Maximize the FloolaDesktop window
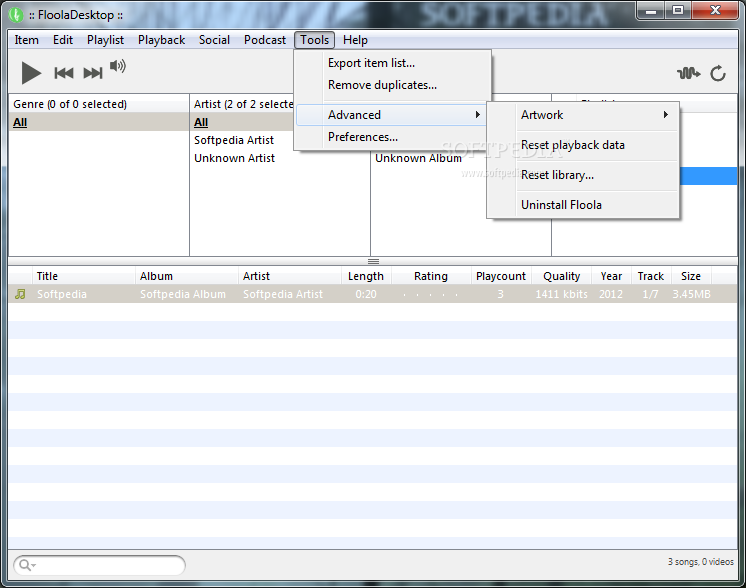Screen dimensions: 746x588 point(678,11)
